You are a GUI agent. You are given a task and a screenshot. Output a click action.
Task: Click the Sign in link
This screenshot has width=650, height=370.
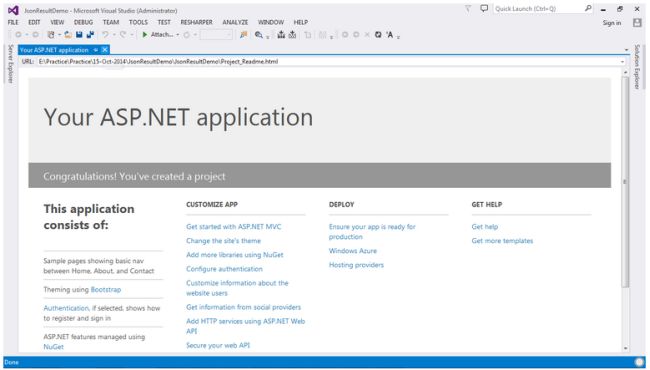(x=612, y=23)
